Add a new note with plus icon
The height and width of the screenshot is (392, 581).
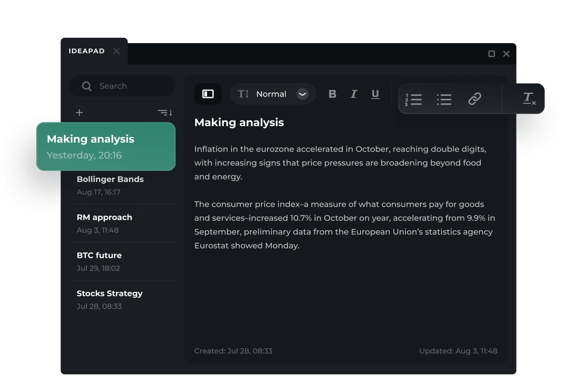(x=79, y=113)
